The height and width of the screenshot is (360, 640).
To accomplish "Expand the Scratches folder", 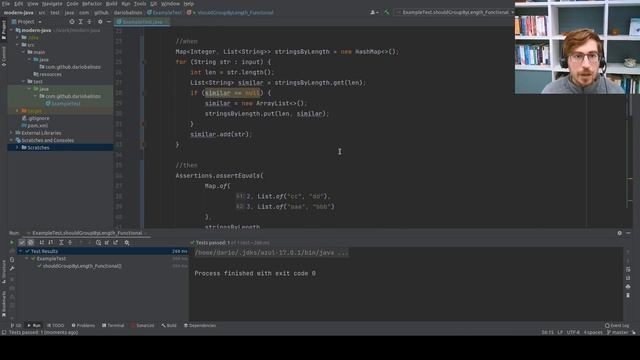I will pos(18,148).
